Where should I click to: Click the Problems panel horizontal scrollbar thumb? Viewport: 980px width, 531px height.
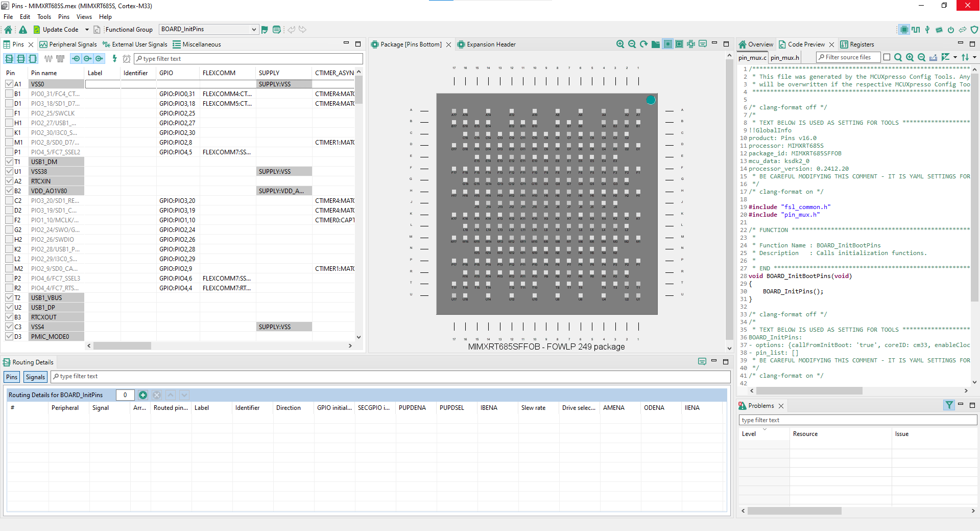click(795, 511)
